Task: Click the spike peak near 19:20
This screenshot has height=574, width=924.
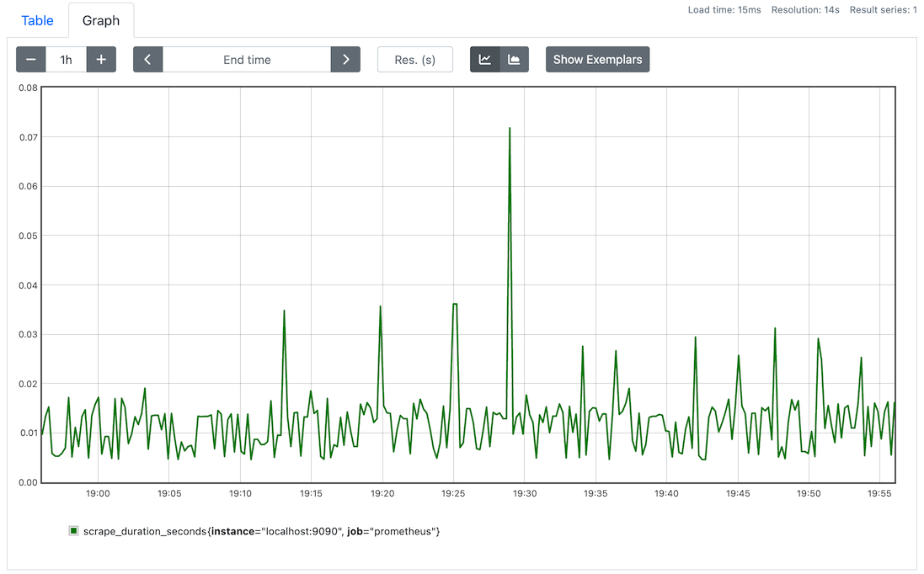Action: pos(381,306)
